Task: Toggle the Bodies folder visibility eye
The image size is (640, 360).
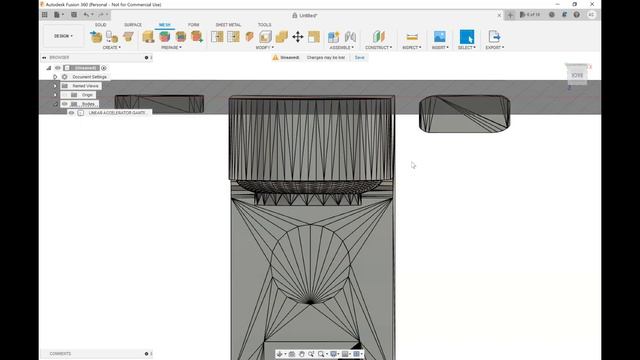Action: (x=64, y=104)
